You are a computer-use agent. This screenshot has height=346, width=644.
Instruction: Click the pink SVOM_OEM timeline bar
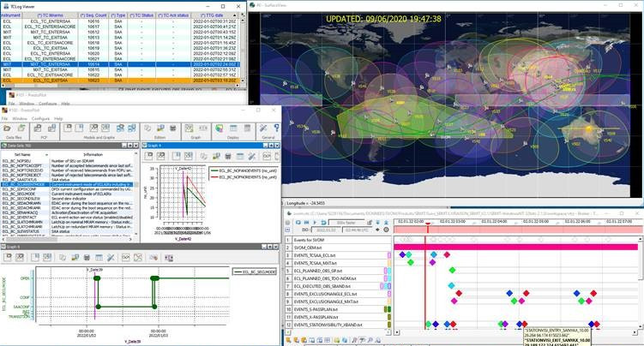pyautogui.click(x=515, y=247)
